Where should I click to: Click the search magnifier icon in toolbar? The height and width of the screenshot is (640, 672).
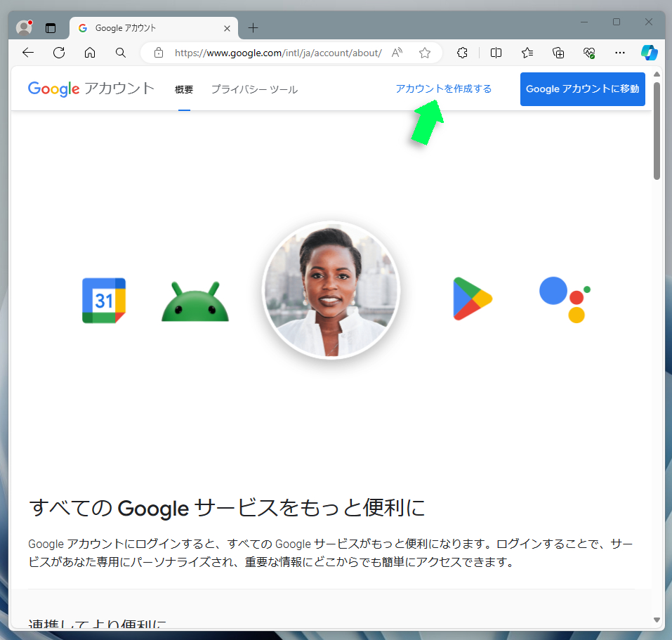point(121,53)
